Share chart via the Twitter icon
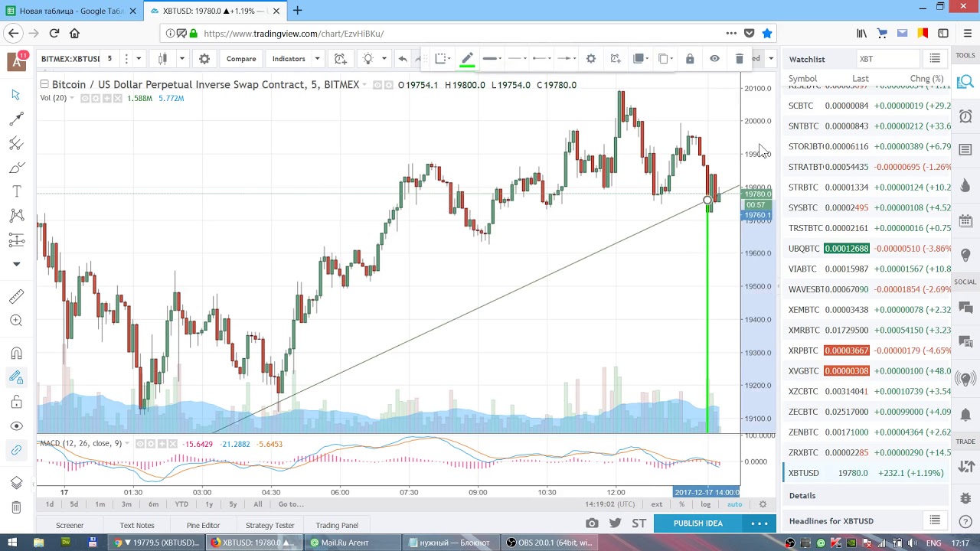 (615, 523)
